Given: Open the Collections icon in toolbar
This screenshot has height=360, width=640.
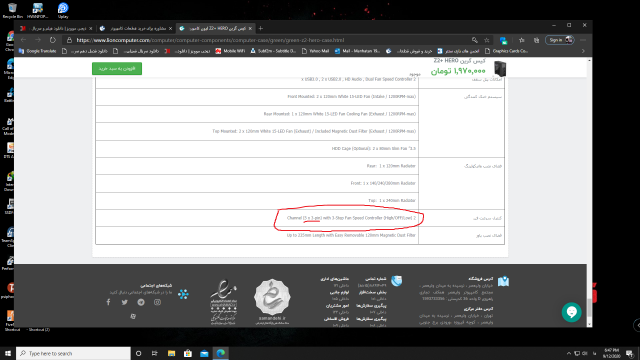Looking at the screenshot, I should point(536,40).
